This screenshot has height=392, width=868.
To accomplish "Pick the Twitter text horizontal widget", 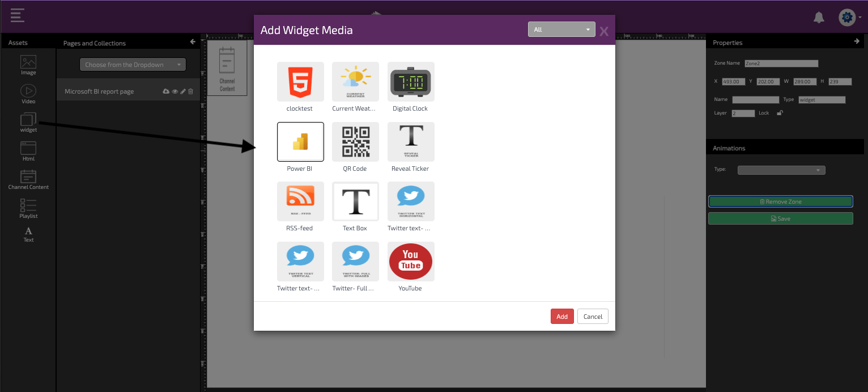I will point(411,201).
